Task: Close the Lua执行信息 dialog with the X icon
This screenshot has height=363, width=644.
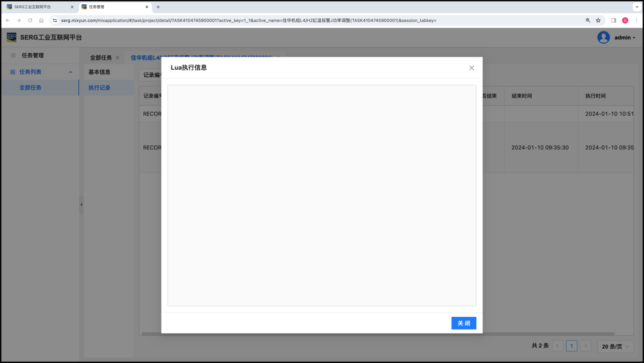Action: [x=471, y=68]
